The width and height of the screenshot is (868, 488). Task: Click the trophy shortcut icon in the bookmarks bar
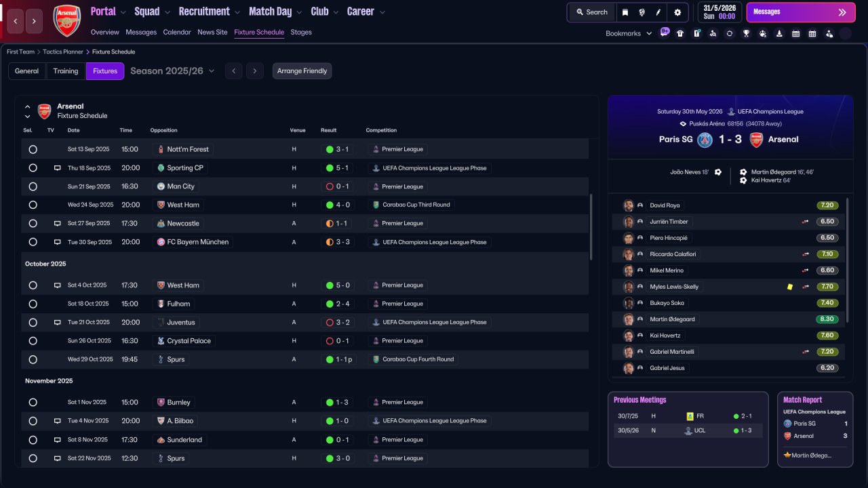[746, 33]
